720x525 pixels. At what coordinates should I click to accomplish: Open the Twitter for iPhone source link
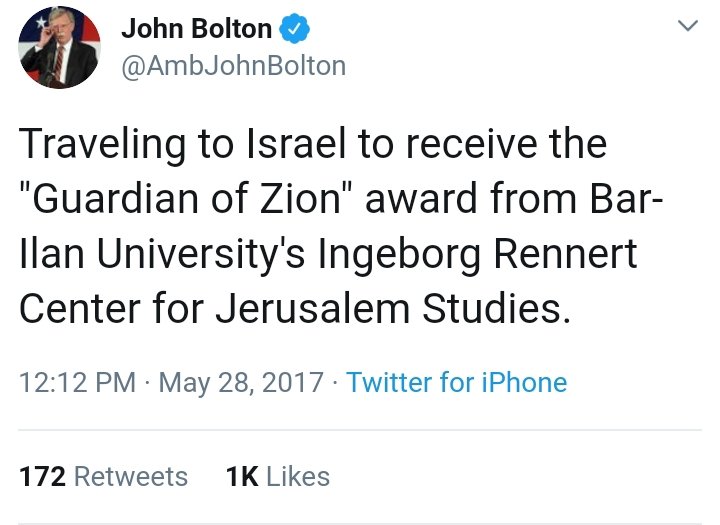[x=456, y=382]
